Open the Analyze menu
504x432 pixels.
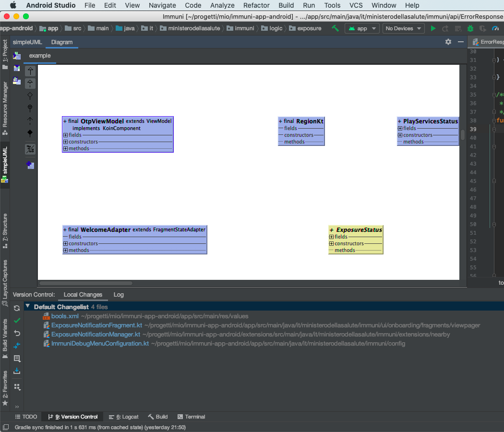(x=222, y=5)
